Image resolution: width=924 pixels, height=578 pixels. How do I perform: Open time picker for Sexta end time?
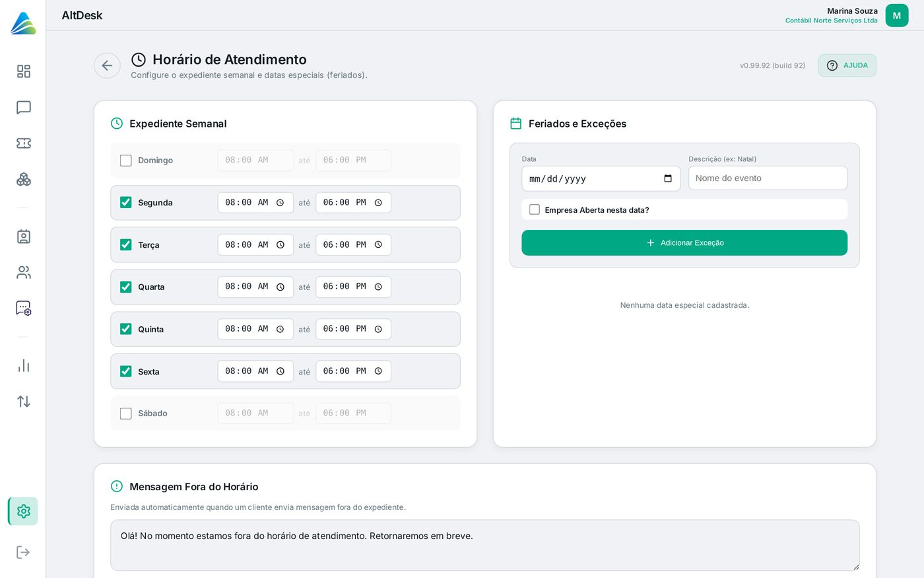[x=378, y=371]
